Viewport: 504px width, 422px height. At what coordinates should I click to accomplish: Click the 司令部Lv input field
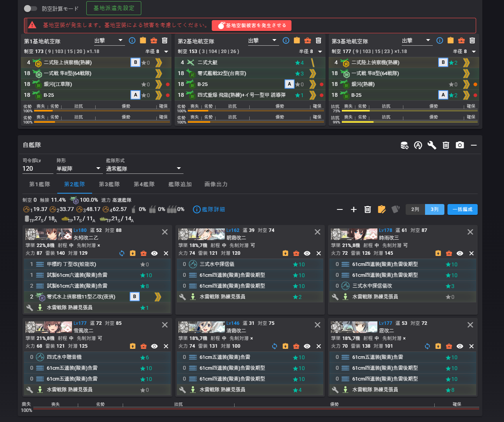(38, 169)
